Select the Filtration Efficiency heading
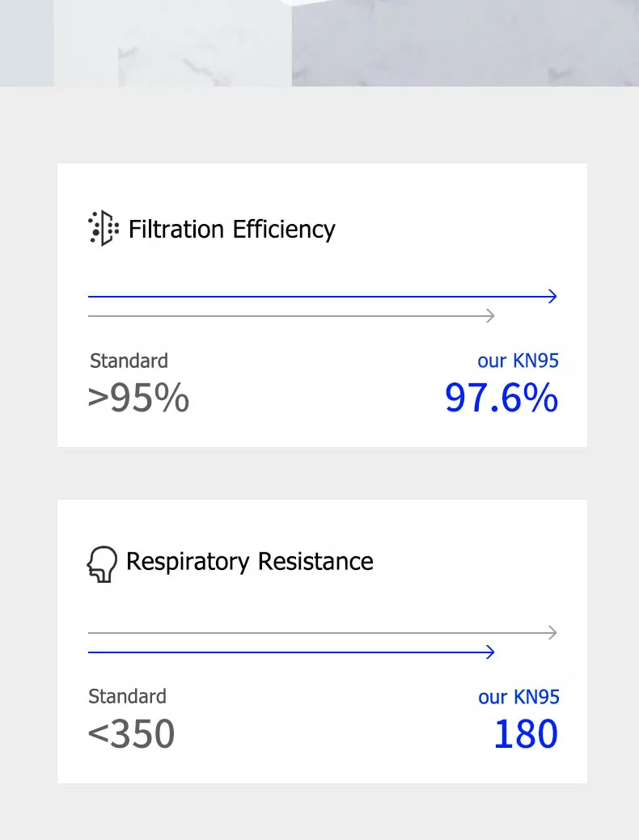Image resolution: width=639 pixels, height=840 pixels. click(x=231, y=230)
